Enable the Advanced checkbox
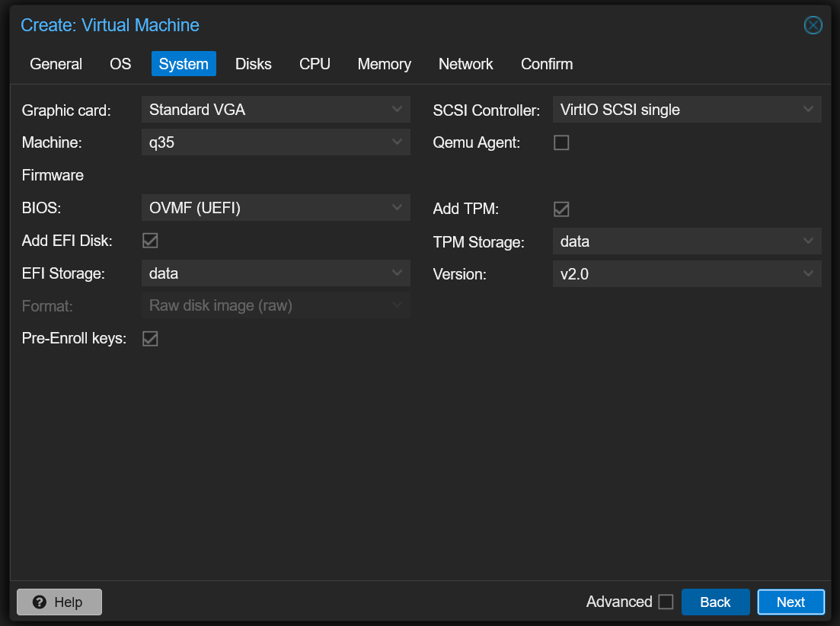840x626 pixels. pos(666,602)
